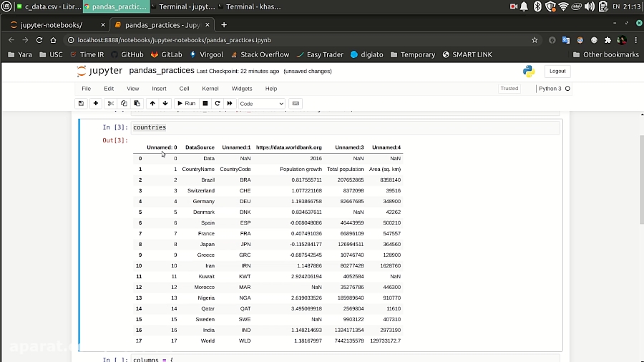The height and width of the screenshot is (362, 644).
Task: Click the save and checkpoint icon
Action: 81,104
